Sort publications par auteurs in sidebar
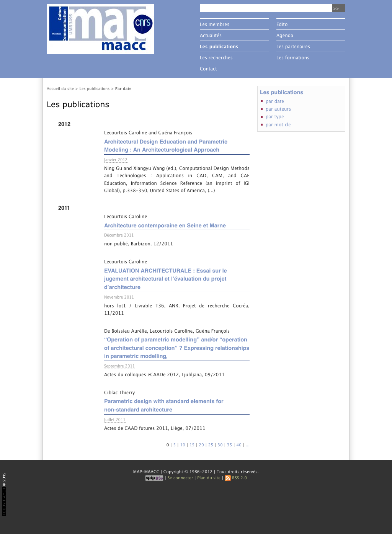 (x=278, y=109)
